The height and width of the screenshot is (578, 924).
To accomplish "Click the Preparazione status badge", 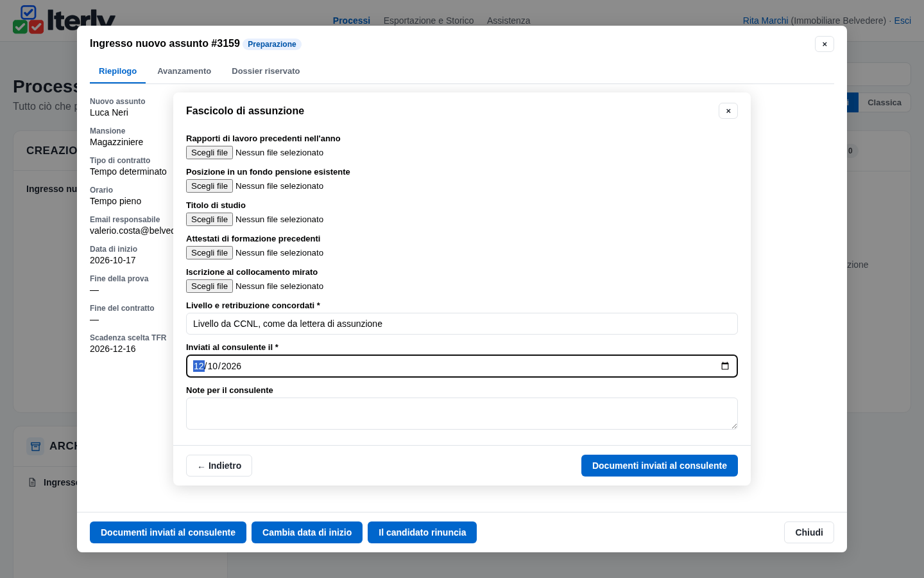I will click(x=272, y=44).
